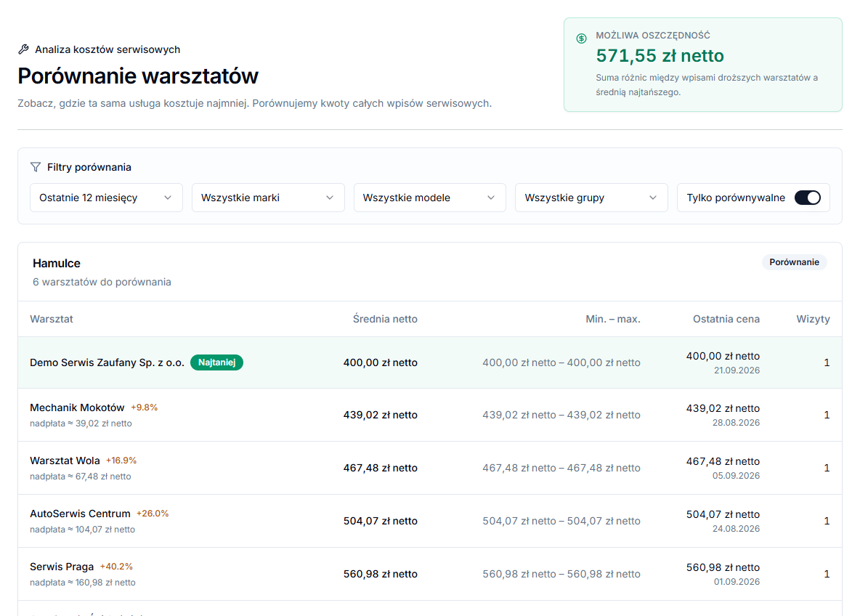The height and width of the screenshot is (616, 860).
Task: Click the 467,48 zł netto average value
Action: pyautogui.click(x=380, y=468)
